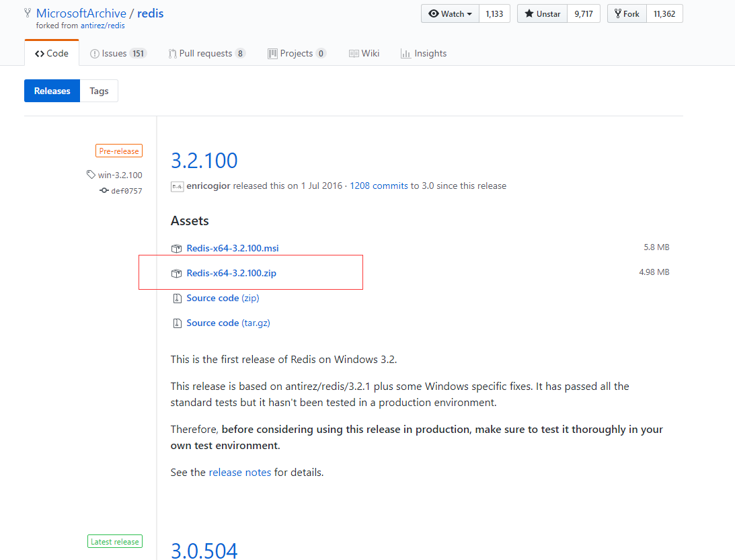735x560 pixels.
Task: Click the package icon beside Redis-x64-3.2.100.zip
Action: [176, 273]
